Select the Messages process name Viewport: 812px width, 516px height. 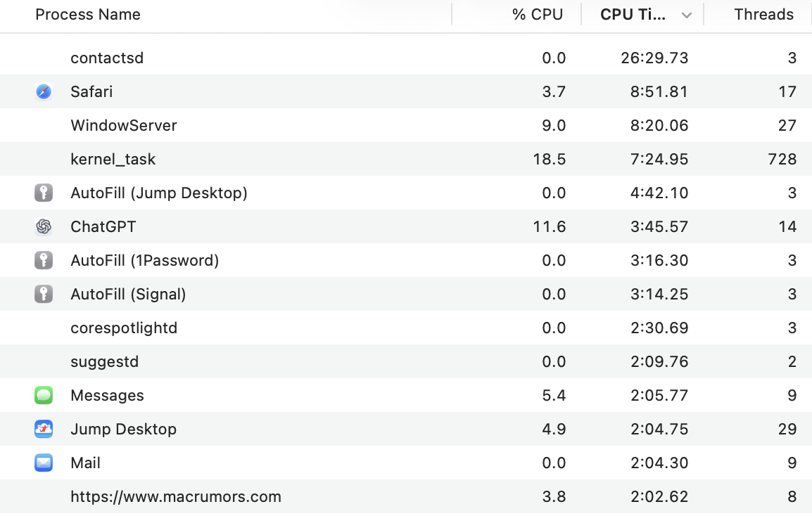tap(107, 395)
